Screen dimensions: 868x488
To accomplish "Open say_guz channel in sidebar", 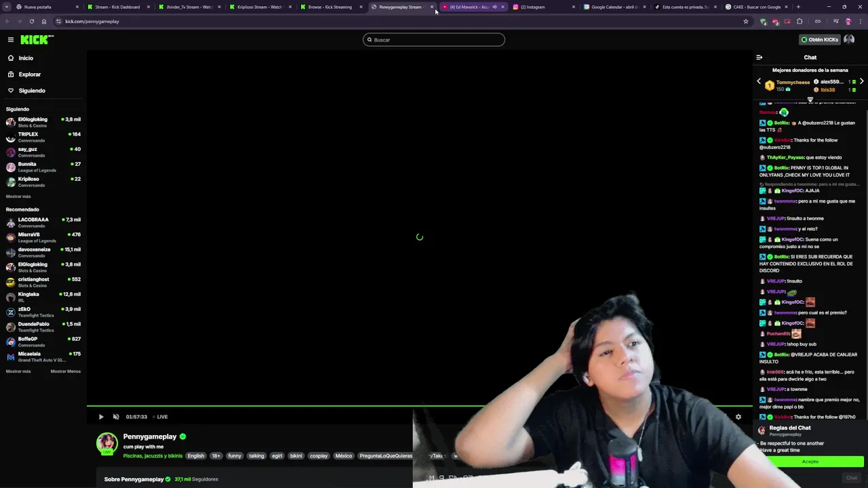I will pyautogui.click(x=43, y=152).
